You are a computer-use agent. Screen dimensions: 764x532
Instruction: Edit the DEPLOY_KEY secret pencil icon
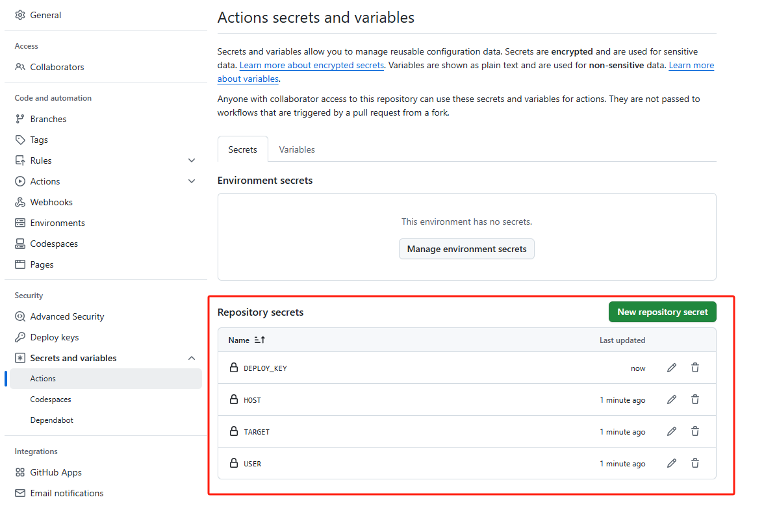tap(672, 368)
